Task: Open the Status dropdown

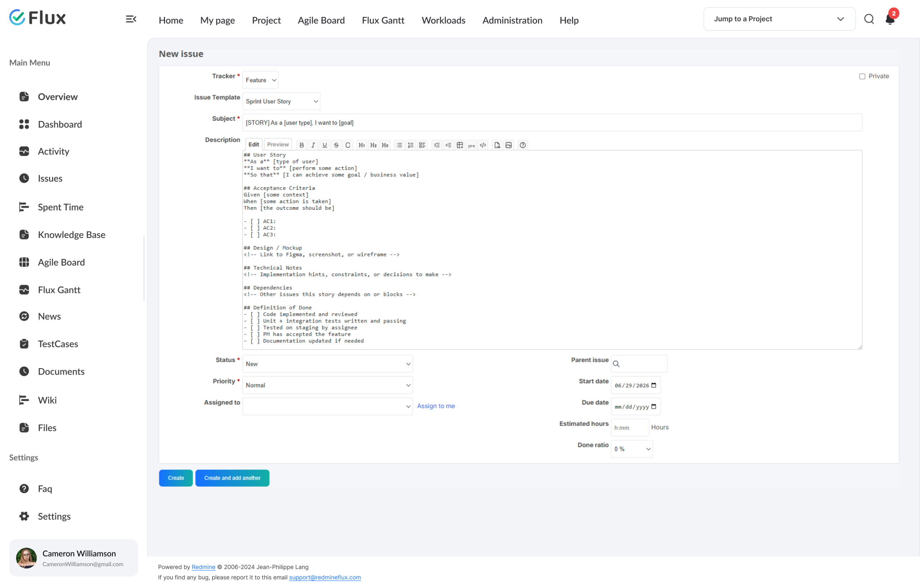Action: click(327, 364)
